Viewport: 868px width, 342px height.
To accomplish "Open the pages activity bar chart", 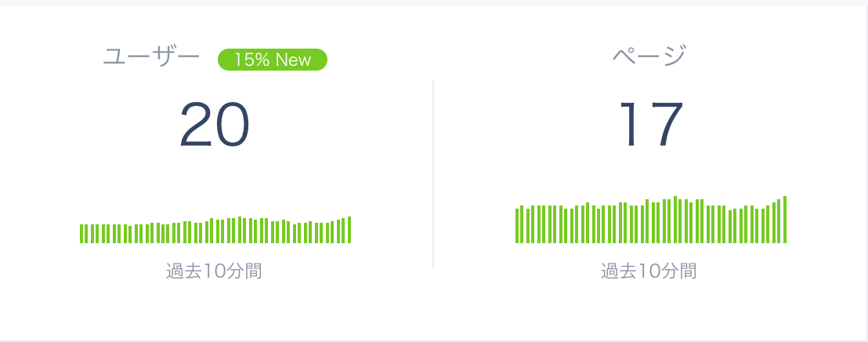I will point(650,221).
